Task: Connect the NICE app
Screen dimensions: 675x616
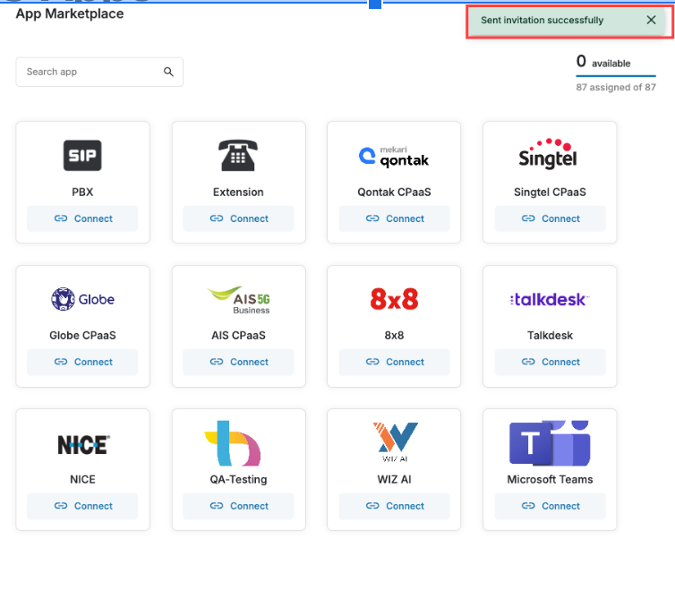Action: [x=82, y=506]
